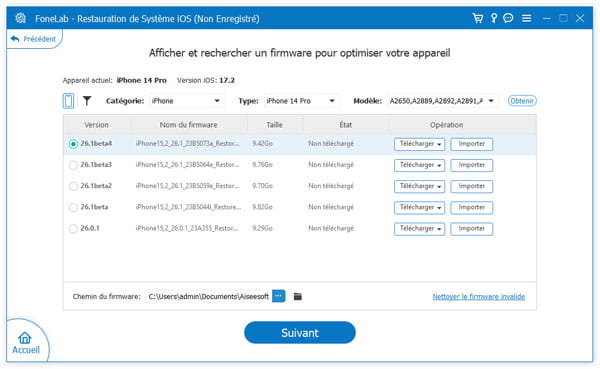Click the Version column header
This screenshot has height=369, width=600.
(x=96, y=125)
